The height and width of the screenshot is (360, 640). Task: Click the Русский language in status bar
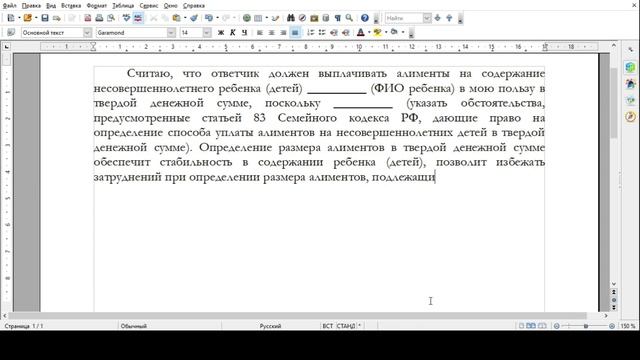270,326
